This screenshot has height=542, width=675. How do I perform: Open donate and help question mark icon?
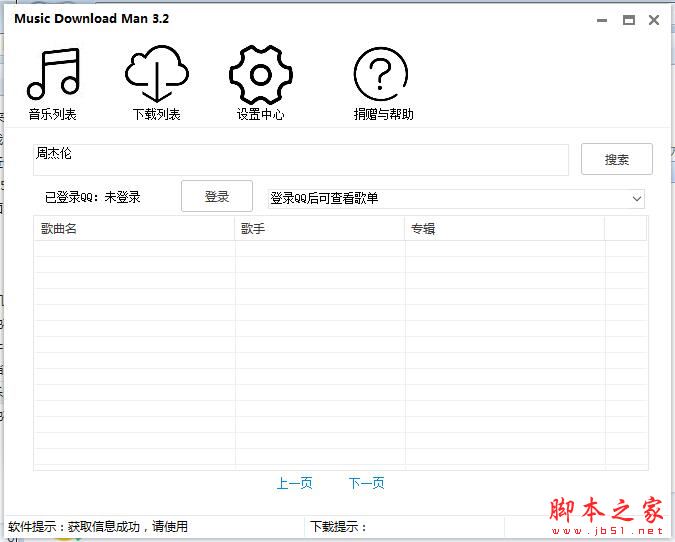tap(383, 77)
